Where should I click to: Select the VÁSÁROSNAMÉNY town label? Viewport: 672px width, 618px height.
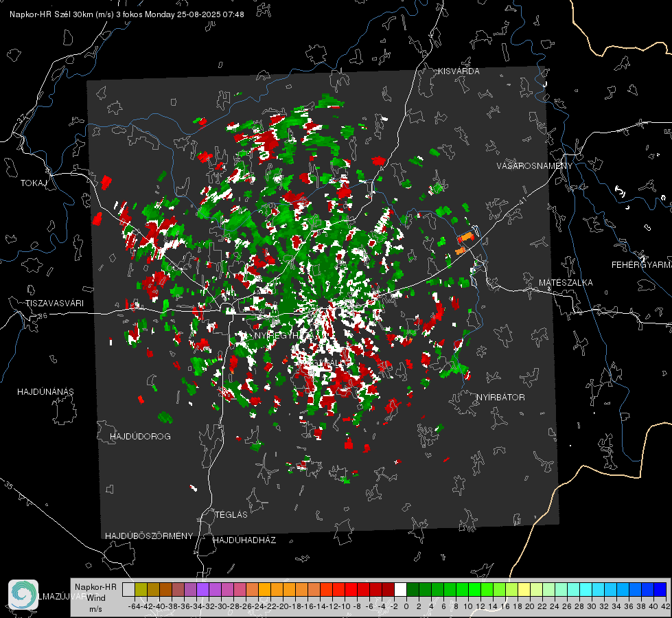point(535,165)
